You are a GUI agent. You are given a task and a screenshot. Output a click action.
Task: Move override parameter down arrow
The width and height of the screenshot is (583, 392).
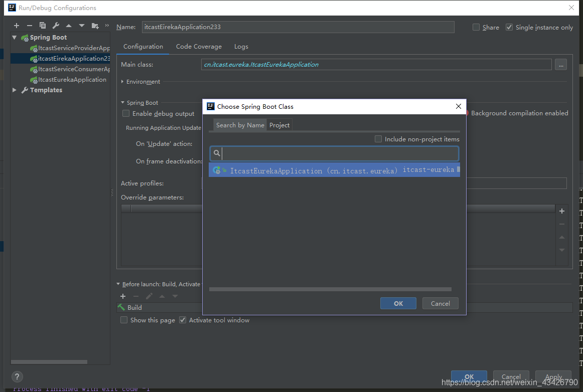point(562,250)
